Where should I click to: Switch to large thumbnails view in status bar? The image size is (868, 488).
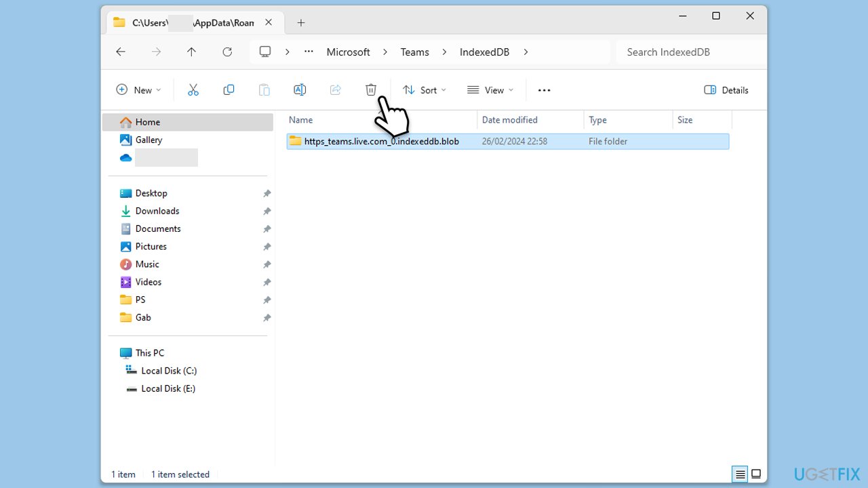756,474
